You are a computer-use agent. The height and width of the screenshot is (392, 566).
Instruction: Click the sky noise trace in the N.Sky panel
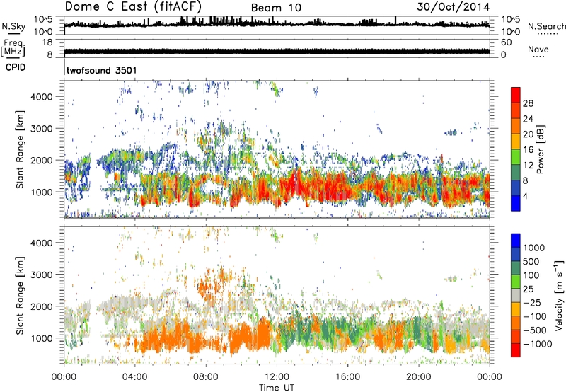click(x=277, y=24)
